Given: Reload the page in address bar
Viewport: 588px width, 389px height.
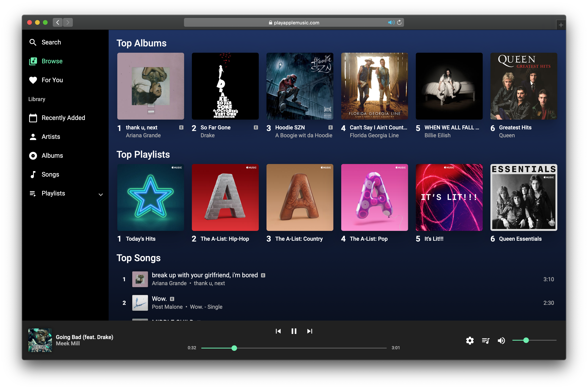Looking at the screenshot, I should point(399,23).
